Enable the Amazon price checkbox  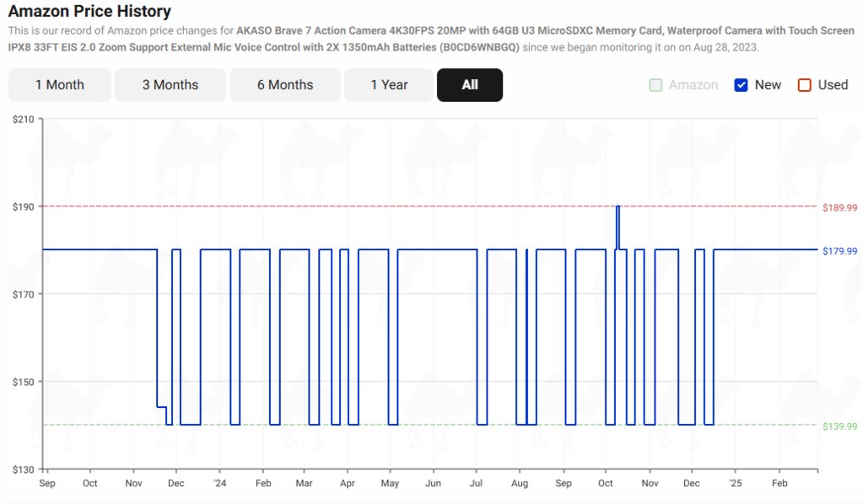point(655,85)
